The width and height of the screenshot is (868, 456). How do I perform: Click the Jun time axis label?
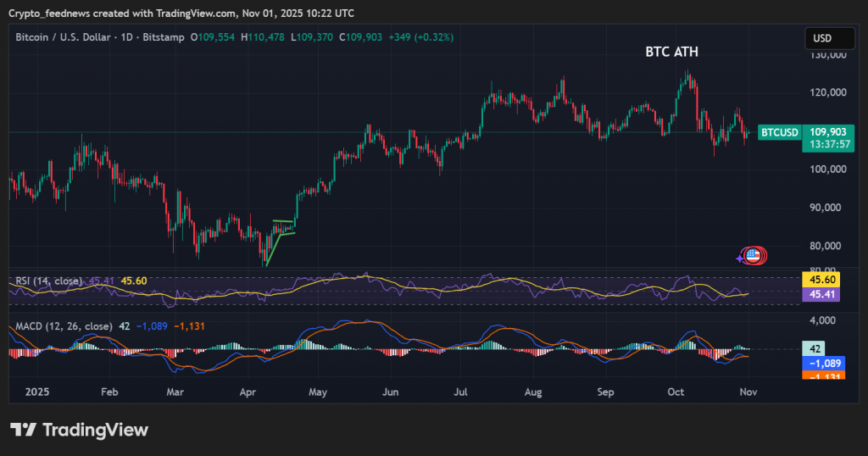(x=390, y=392)
